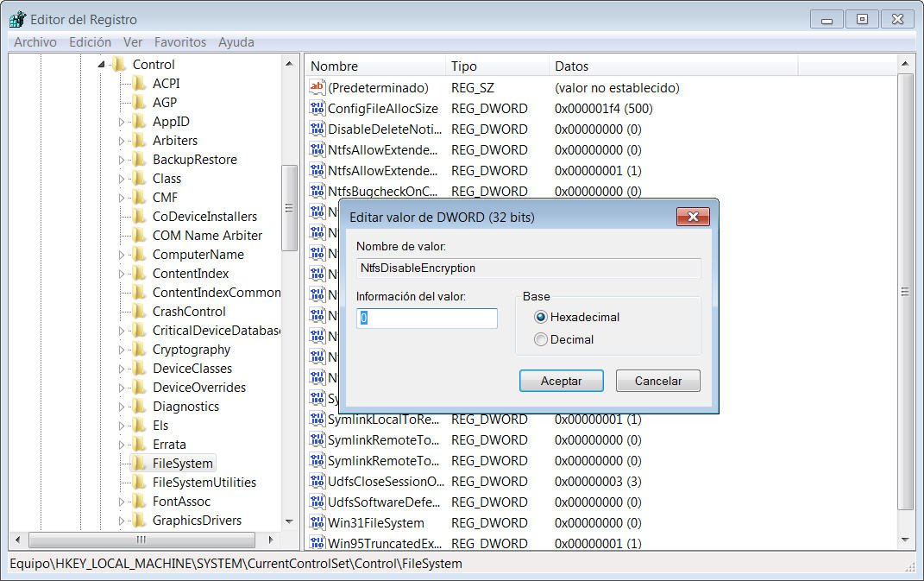Collapse the Control tree node

point(102,65)
